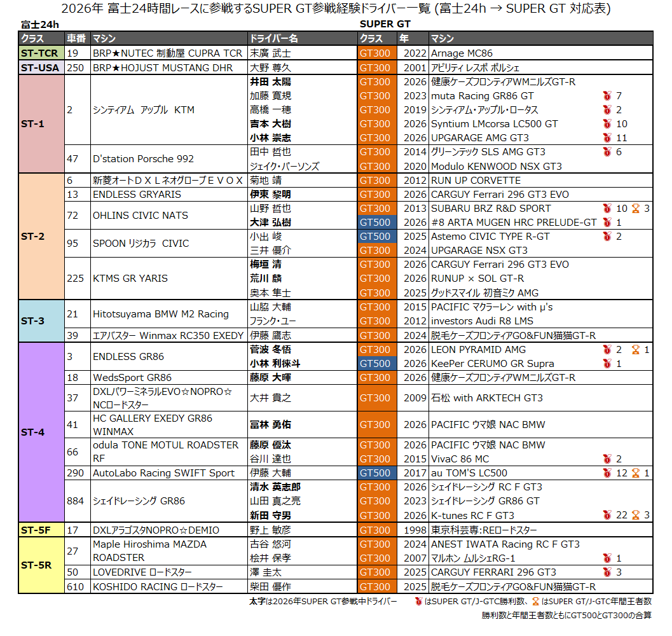This screenshot has height=636, width=672.
Task: Select the investors Audi R8 LMS cell
Action: tap(540, 321)
